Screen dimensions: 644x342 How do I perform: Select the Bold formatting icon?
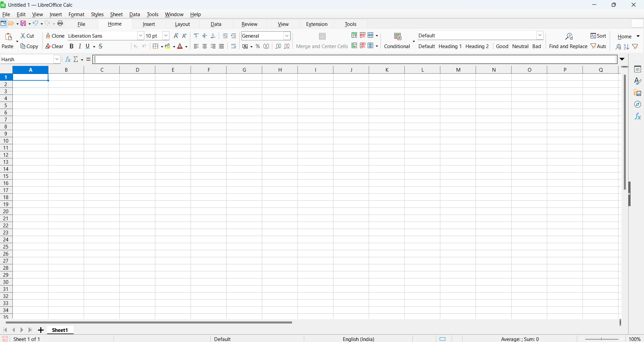click(x=71, y=46)
